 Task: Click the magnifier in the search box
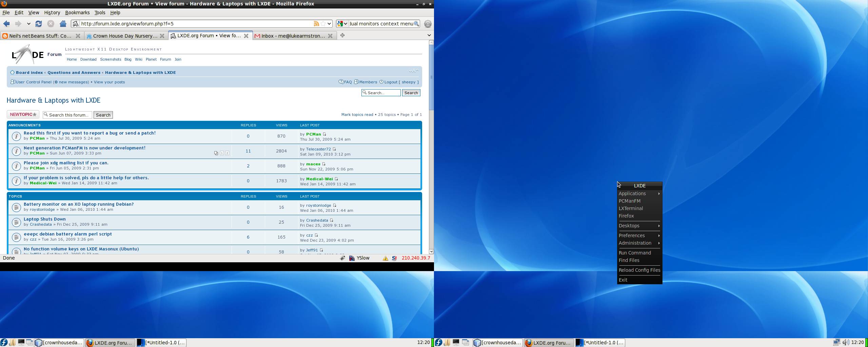(x=416, y=24)
